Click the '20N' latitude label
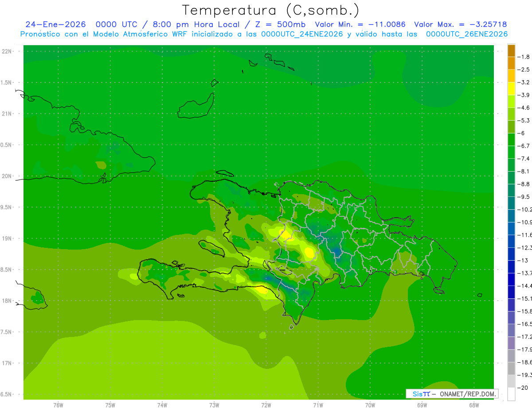The image size is (532, 411). point(7,176)
